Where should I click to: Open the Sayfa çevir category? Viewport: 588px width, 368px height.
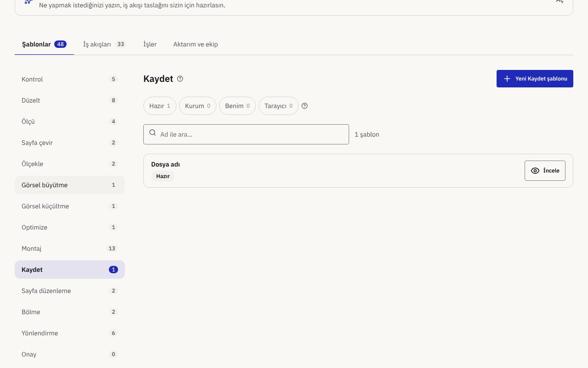click(70, 143)
